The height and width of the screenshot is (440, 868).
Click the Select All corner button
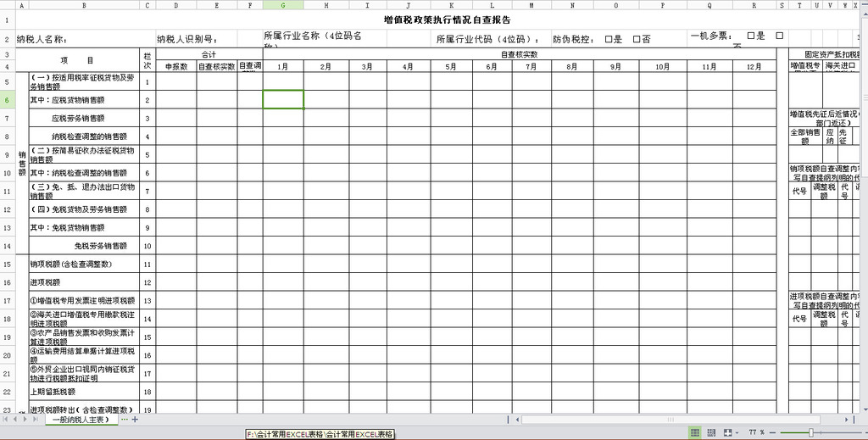tap(7, 5)
